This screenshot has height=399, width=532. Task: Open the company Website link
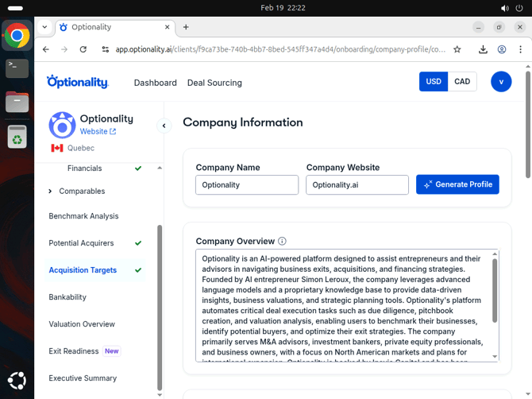pyautogui.click(x=98, y=131)
